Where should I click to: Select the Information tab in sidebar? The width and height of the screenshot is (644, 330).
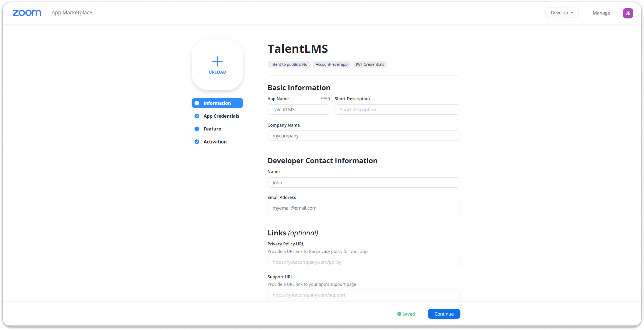coord(217,103)
